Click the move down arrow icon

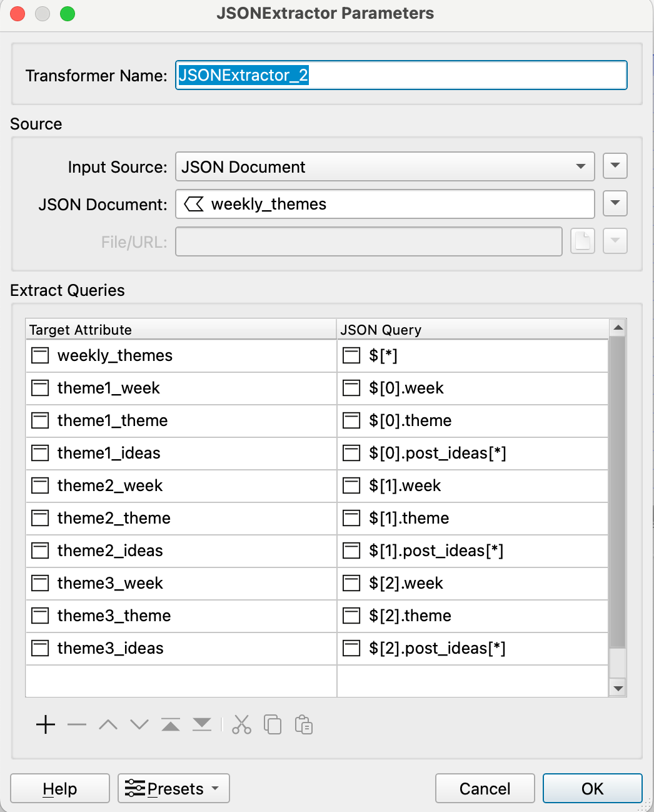click(x=139, y=725)
